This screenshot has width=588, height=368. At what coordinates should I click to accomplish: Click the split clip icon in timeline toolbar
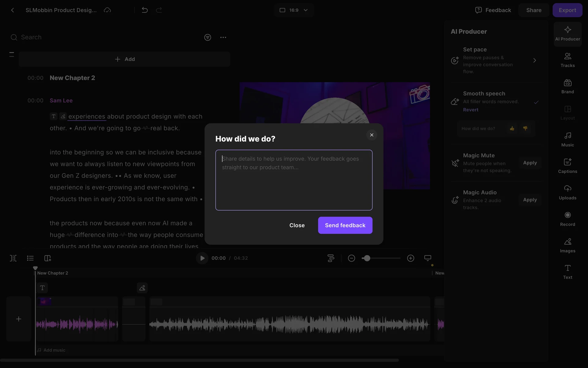[x=13, y=258]
